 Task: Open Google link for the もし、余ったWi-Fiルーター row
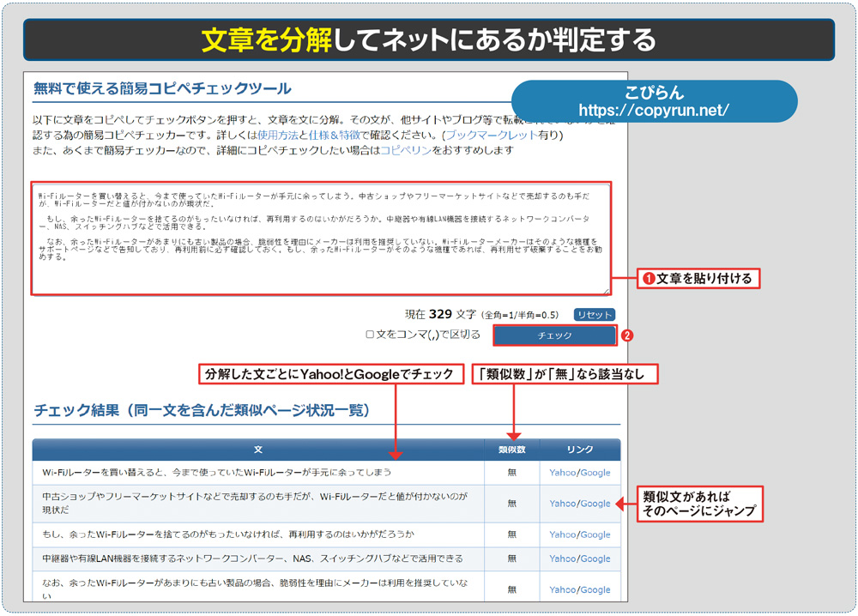595,534
